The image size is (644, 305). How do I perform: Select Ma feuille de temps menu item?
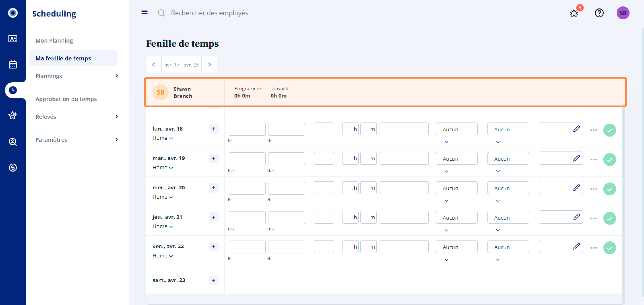[x=73, y=58]
